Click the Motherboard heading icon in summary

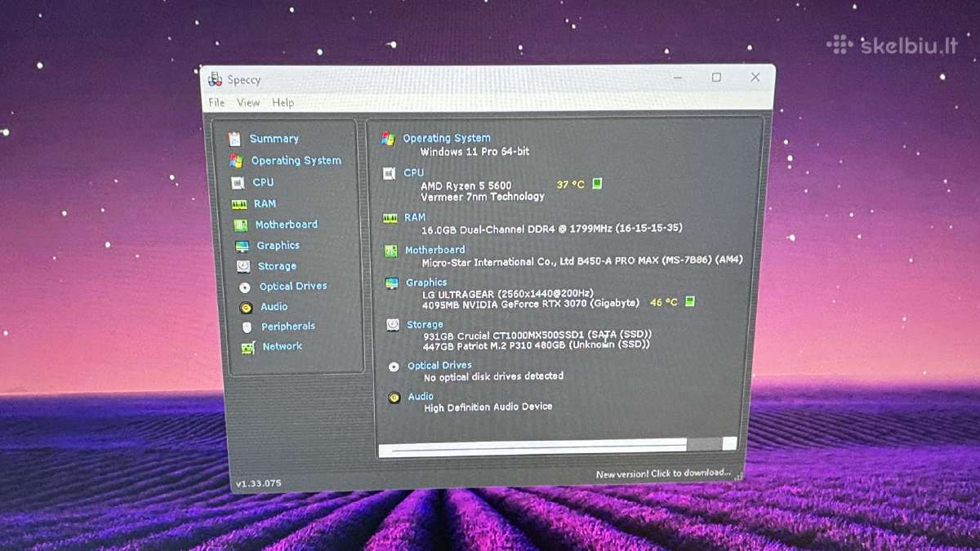point(390,251)
